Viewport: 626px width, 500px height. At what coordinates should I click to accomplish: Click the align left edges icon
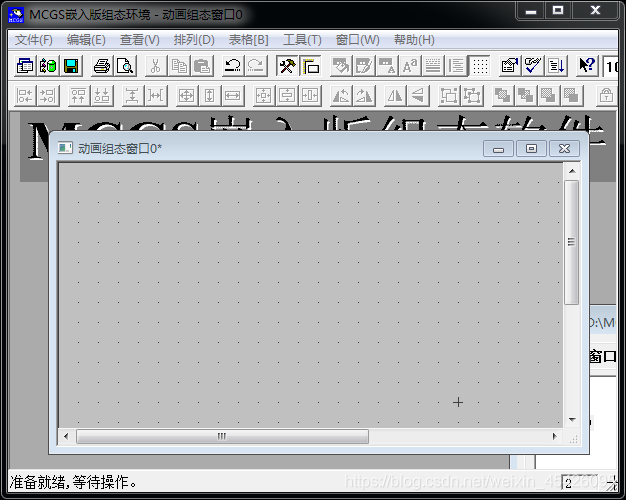tap(25, 96)
